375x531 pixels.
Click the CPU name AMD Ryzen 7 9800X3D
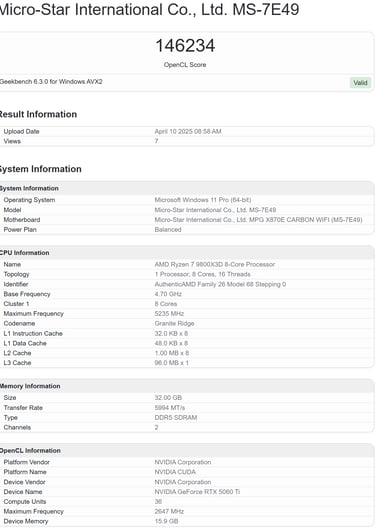click(x=215, y=264)
